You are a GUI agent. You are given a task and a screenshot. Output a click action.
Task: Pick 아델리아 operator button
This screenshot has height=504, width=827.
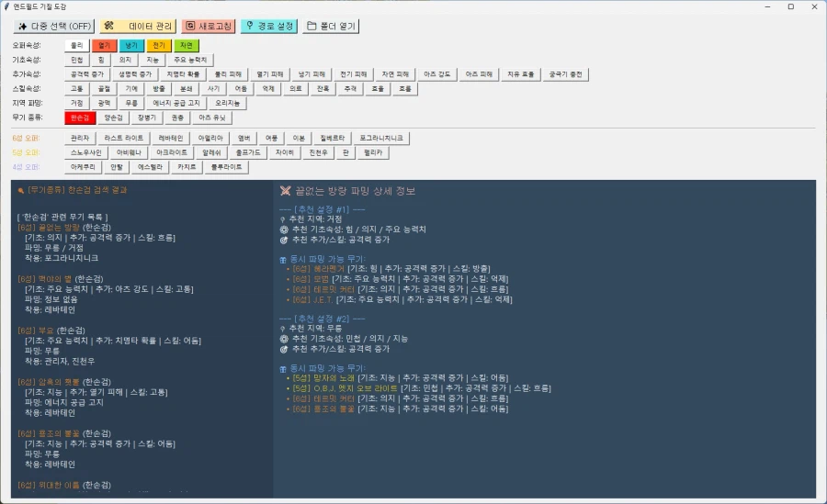pos(211,138)
